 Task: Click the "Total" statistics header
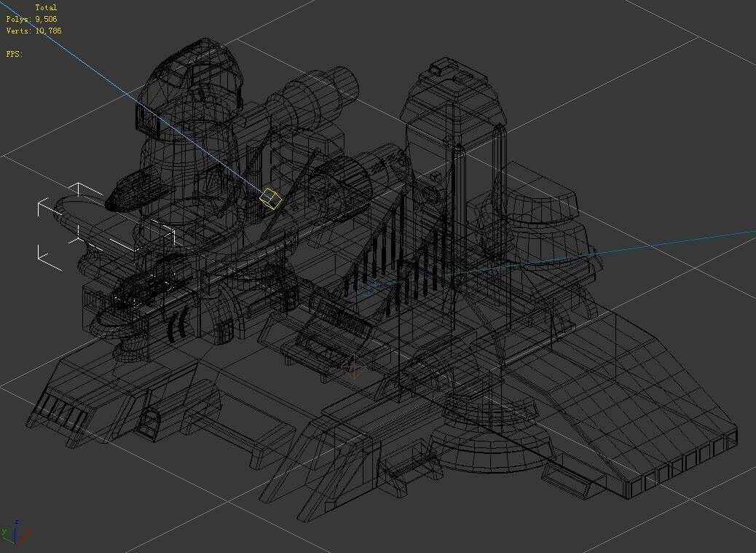click(46, 8)
